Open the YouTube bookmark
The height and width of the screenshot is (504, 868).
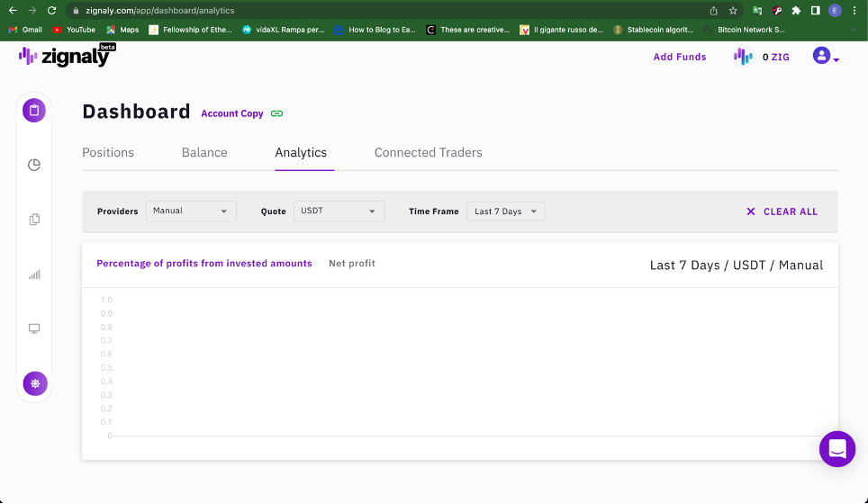(74, 30)
